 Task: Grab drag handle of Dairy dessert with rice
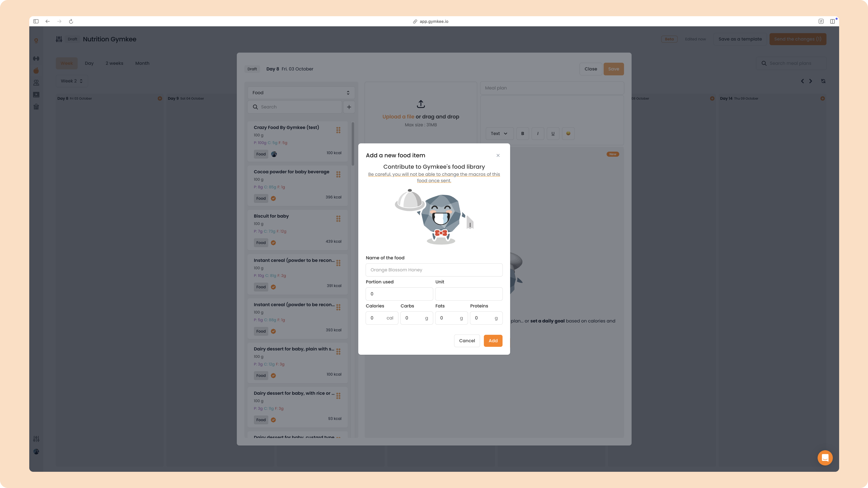(x=338, y=396)
